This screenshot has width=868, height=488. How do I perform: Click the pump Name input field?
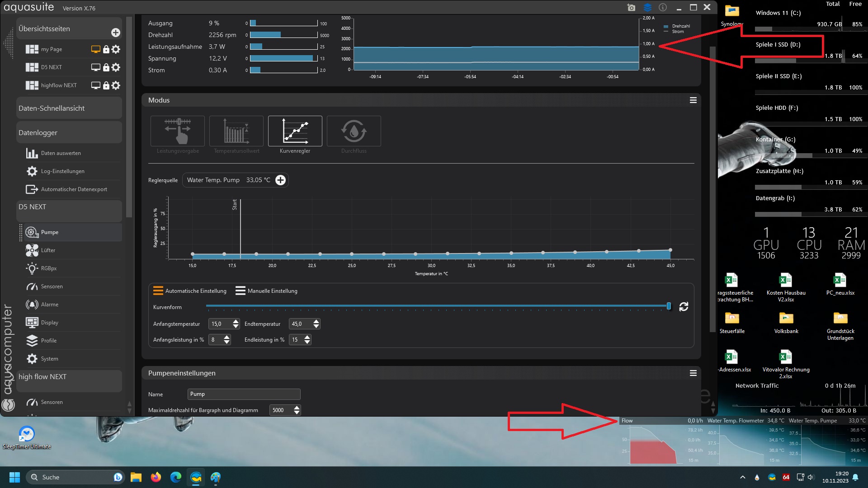click(x=244, y=394)
